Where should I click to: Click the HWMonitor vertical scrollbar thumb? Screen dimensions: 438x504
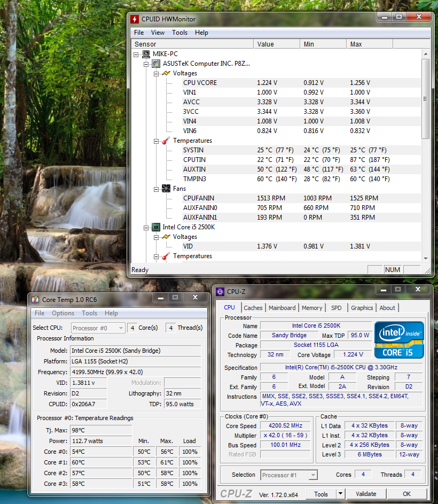[x=426, y=99]
